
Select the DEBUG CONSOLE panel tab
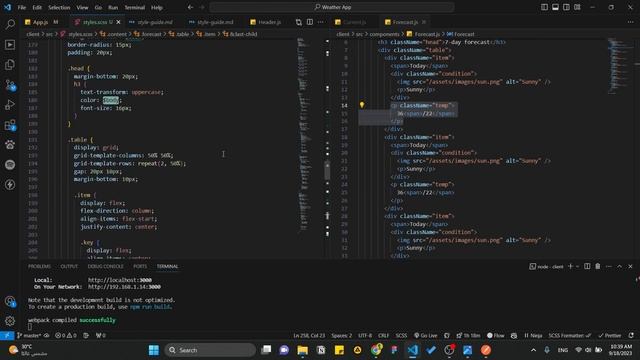click(105, 267)
